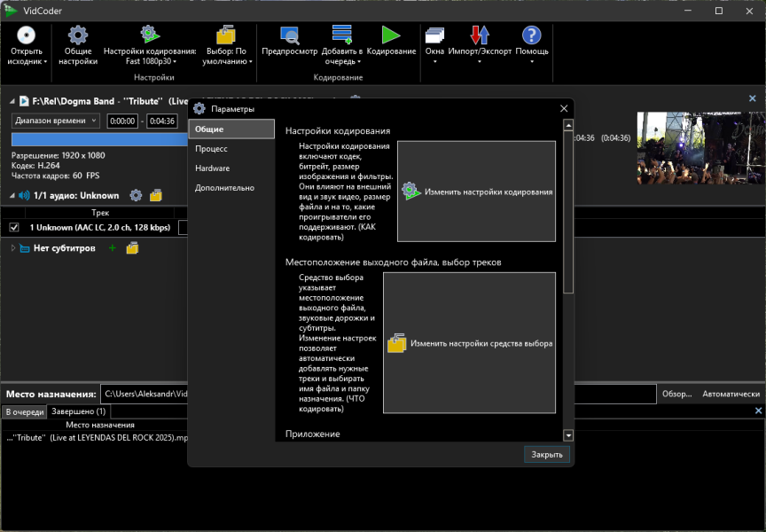Collapse the 1/1 audio section
This screenshot has height=532, width=766.
tap(13, 195)
